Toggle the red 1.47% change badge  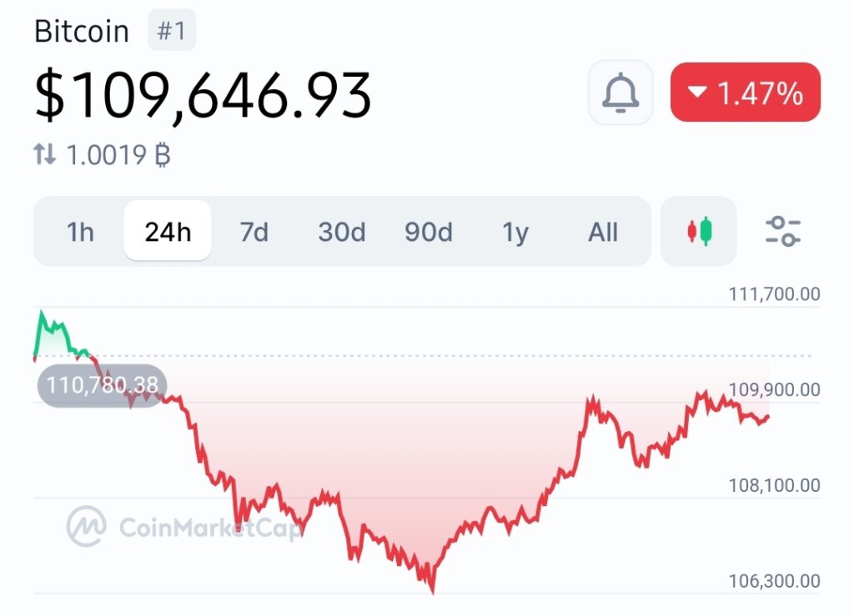[x=746, y=93]
